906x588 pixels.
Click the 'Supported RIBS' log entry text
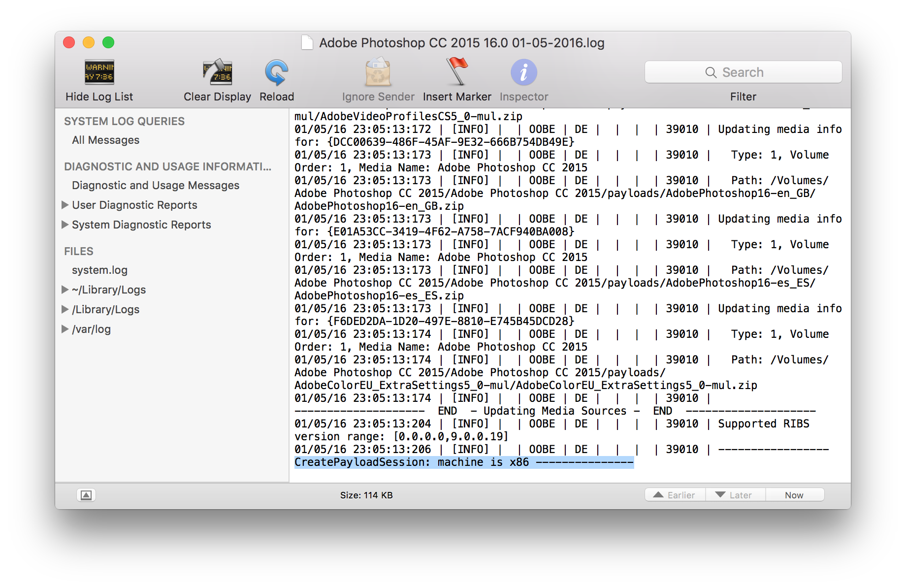pyautogui.click(x=764, y=424)
